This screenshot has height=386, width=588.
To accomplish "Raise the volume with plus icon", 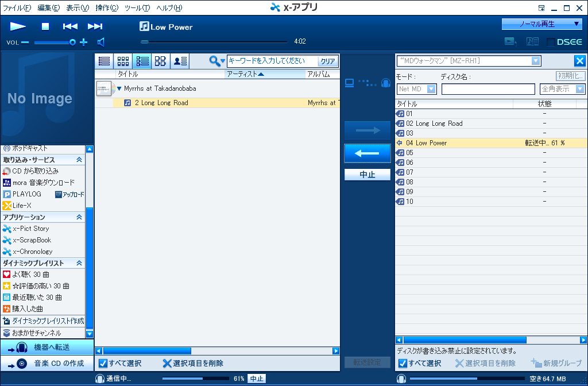I will (x=84, y=42).
